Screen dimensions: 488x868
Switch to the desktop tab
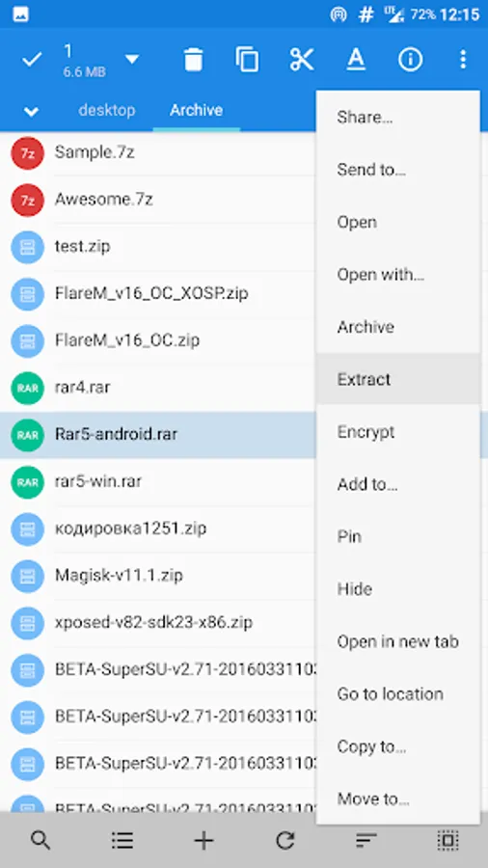[107, 110]
